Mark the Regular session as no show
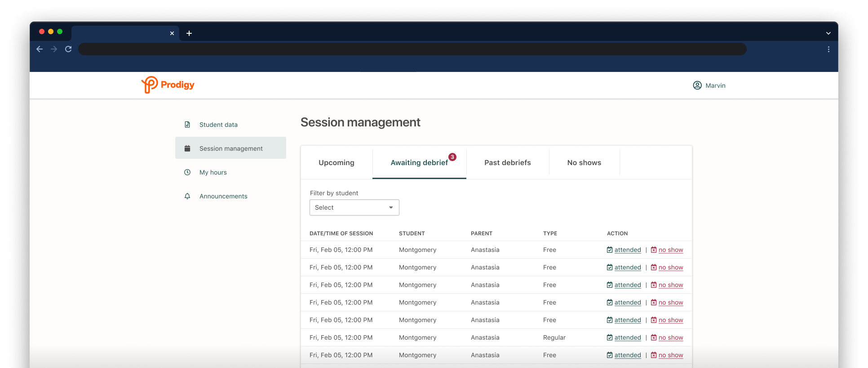This screenshot has width=868, height=368. (x=670, y=338)
